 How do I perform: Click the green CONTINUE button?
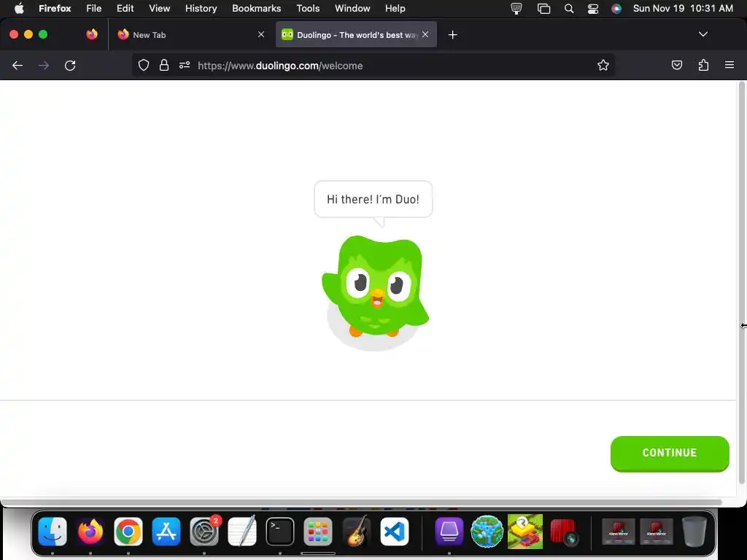pos(670,453)
